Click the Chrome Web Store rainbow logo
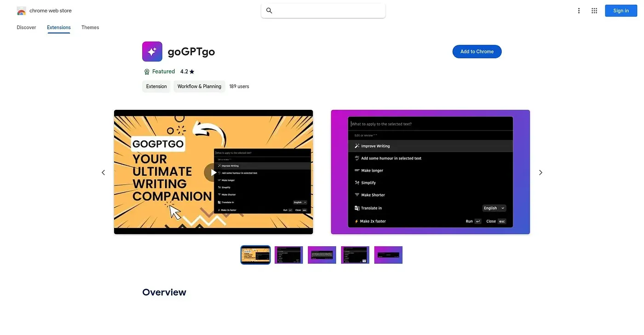Image resolution: width=644 pixels, height=335 pixels. coord(21,11)
